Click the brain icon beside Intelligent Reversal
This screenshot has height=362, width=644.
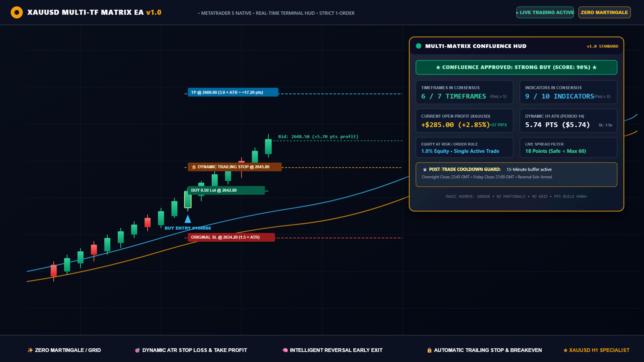tap(285, 350)
